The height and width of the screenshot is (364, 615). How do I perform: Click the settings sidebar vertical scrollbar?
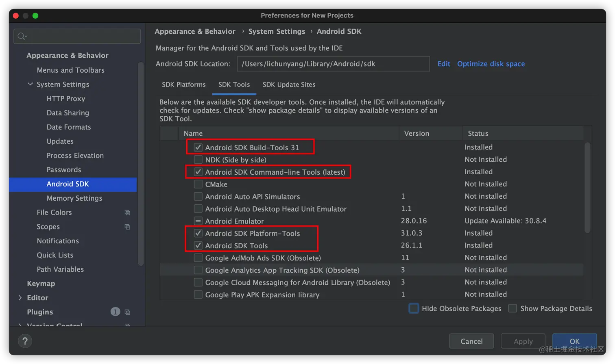pos(141,164)
